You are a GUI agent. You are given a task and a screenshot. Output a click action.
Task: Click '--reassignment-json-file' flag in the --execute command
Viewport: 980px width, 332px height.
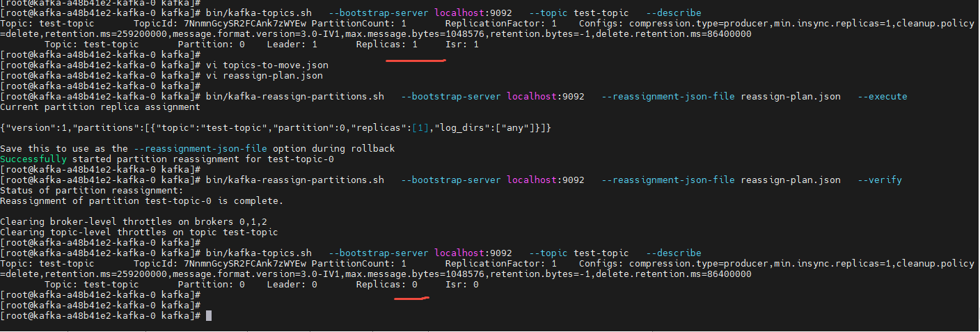point(668,97)
